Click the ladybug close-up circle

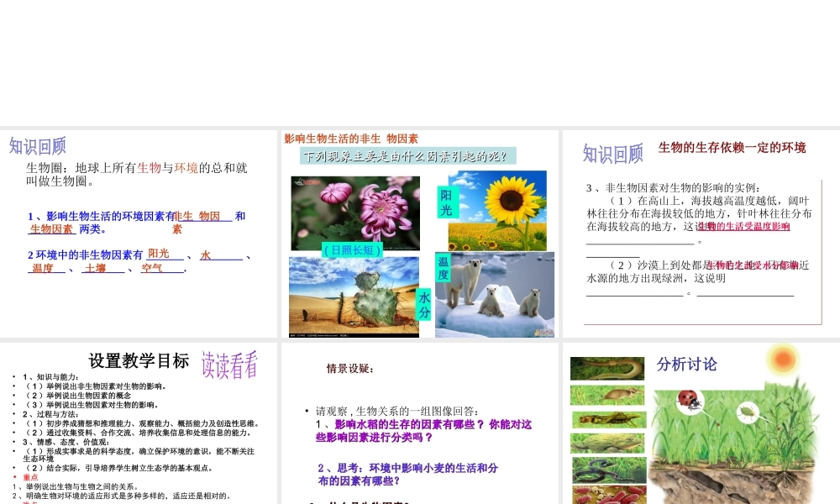(x=690, y=402)
